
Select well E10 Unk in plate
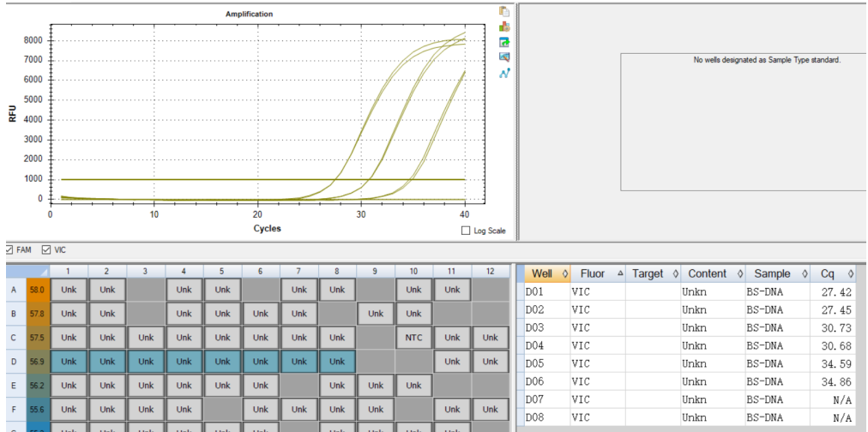(413, 386)
